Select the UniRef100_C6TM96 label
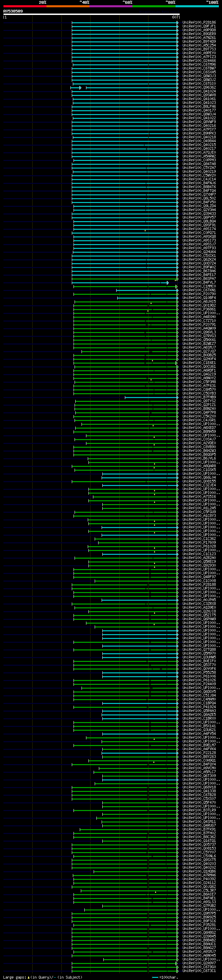Image resolution: width=222 pixels, height=980 pixels. [199, 64]
